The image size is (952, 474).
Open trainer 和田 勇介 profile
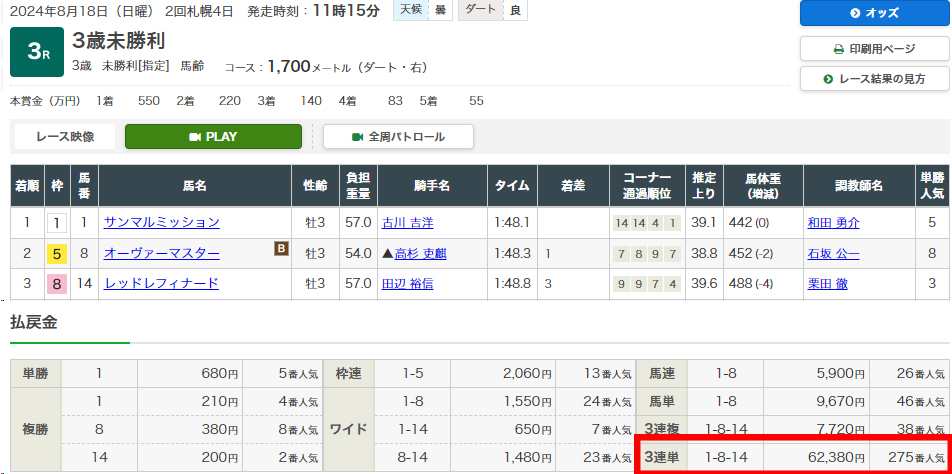point(833,223)
